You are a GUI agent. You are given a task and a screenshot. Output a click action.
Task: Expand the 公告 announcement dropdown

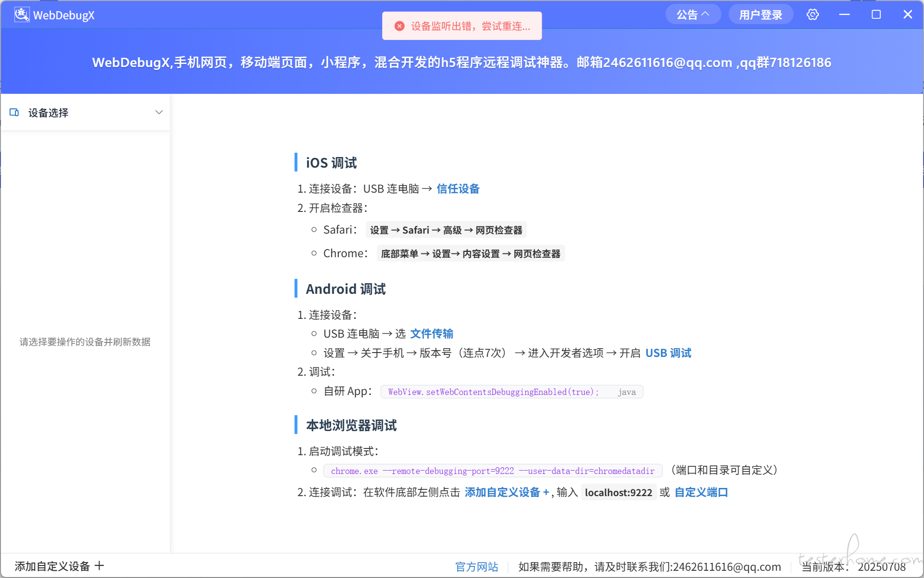pyautogui.click(x=693, y=14)
